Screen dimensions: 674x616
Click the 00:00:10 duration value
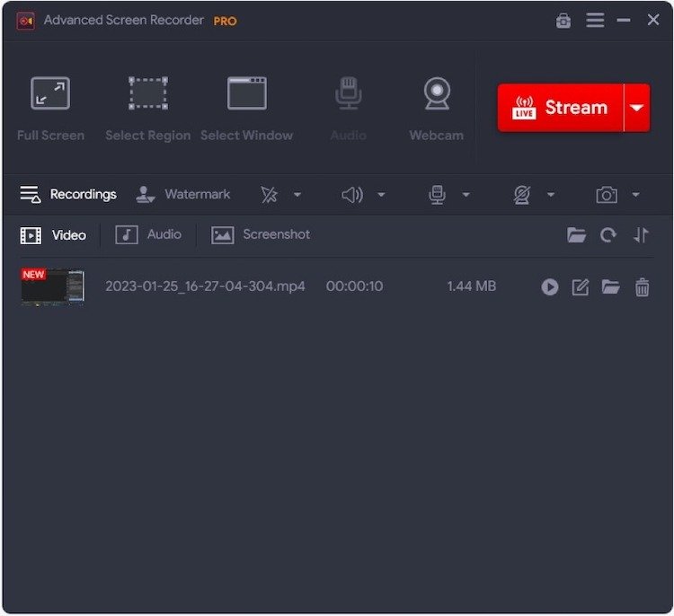point(354,286)
